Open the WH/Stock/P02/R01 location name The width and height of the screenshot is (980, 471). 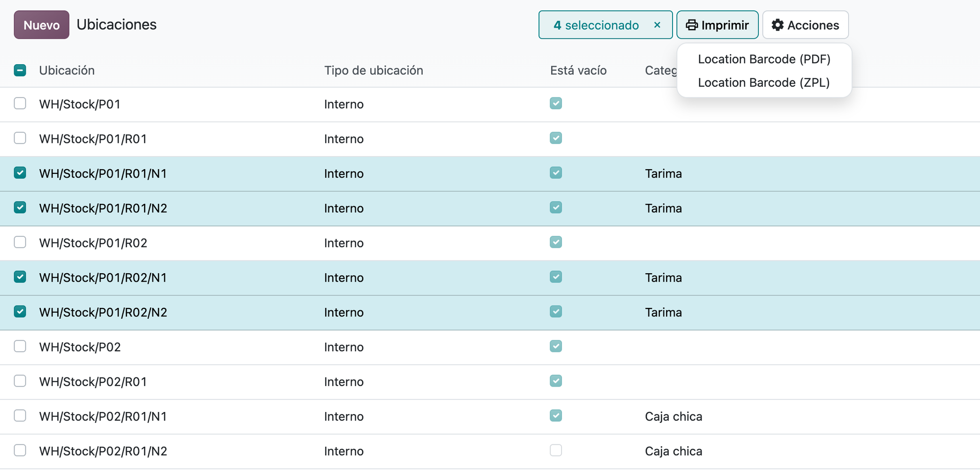[x=93, y=381]
